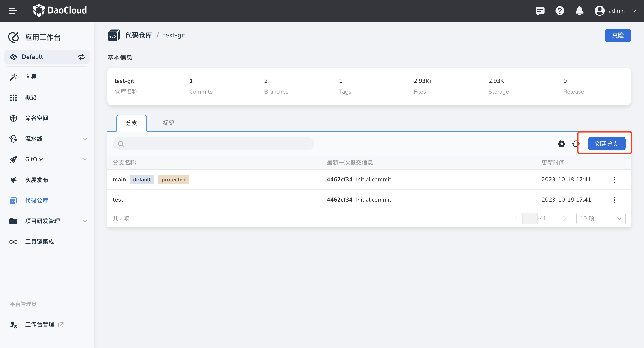This screenshot has height=348, width=644.
Task: Switch workspace with Default swap icon
Action: point(81,57)
